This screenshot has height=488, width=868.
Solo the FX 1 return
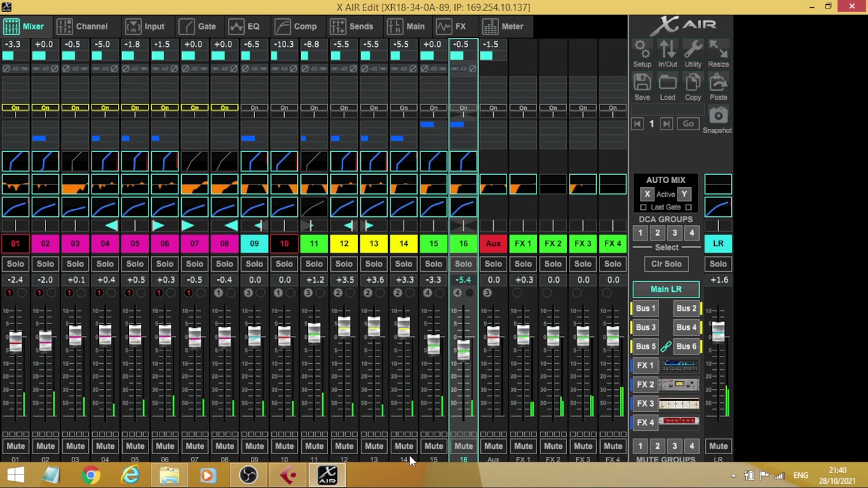point(523,264)
